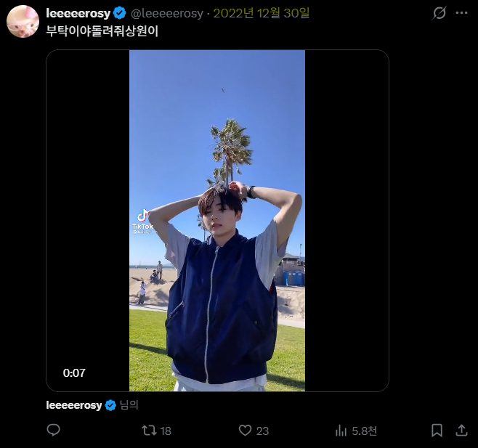Open the leeeeerosy profile avatar
The width and height of the screenshot is (478, 448).
(x=23, y=21)
